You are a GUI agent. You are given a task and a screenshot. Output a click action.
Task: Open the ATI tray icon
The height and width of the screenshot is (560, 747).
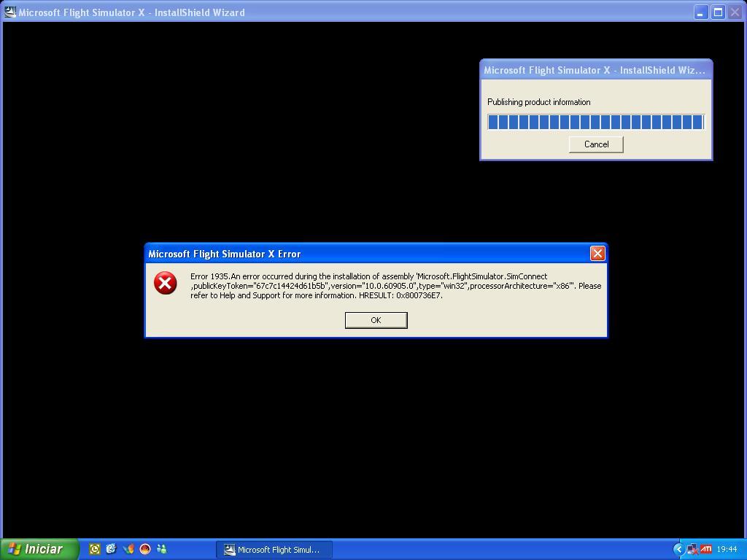[x=705, y=549]
